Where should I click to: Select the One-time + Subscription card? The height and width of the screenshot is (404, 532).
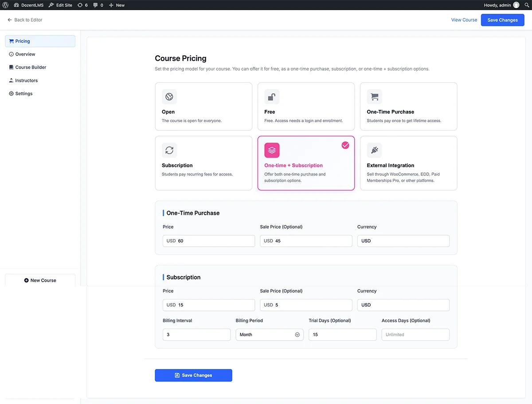click(306, 163)
